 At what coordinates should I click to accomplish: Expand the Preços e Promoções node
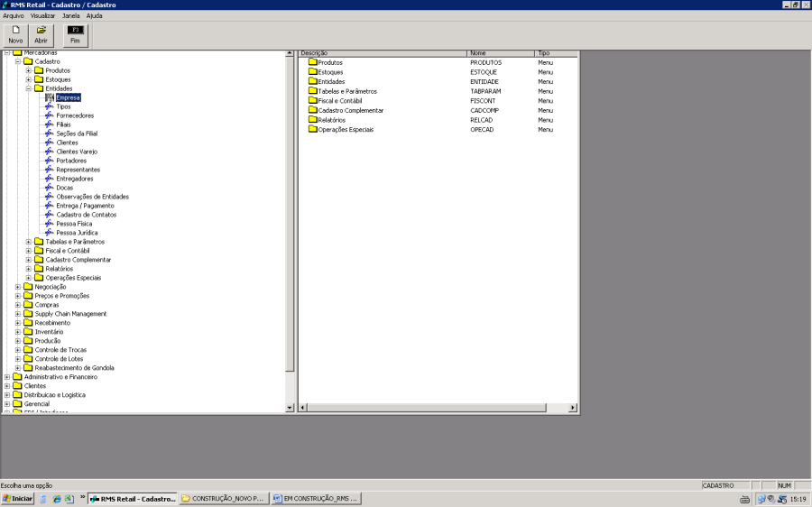(x=18, y=296)
